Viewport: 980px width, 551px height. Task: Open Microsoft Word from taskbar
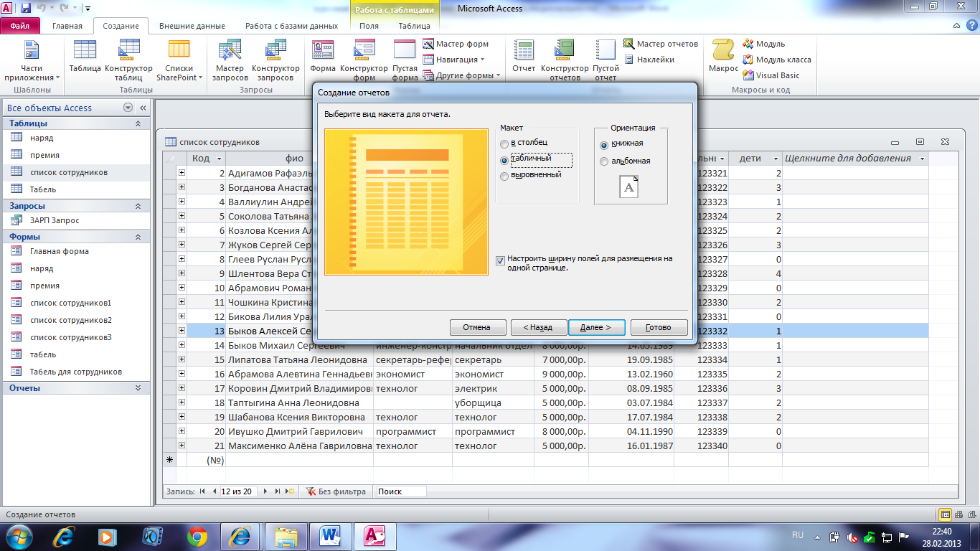pos(331,536)
